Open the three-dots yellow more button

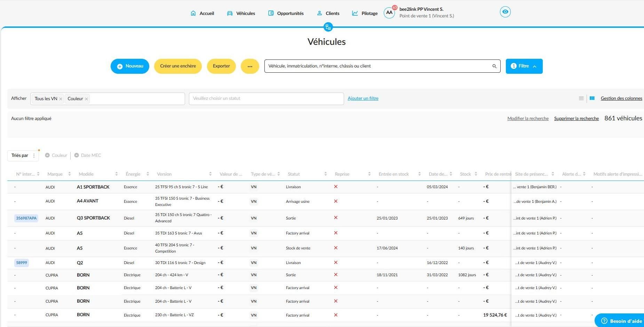[x=250, y=66]
